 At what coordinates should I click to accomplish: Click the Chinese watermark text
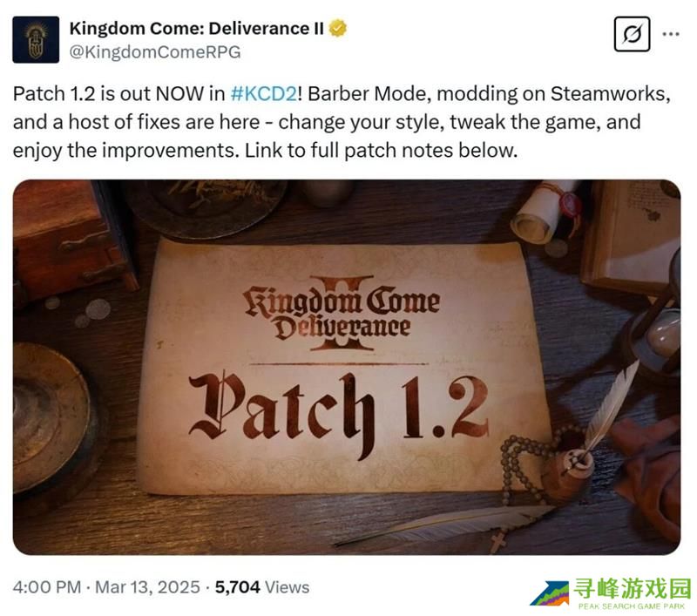[x=633, y=588]
